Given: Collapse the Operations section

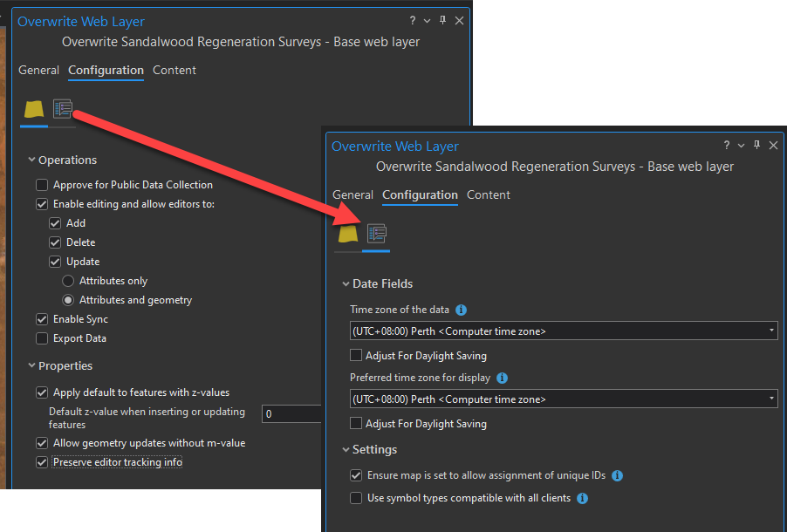Looking at the screenshot, I should (31, 160).
